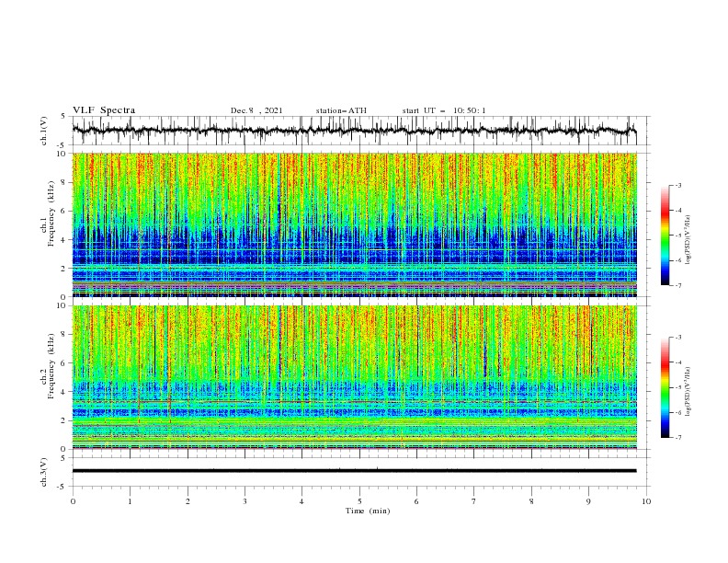The image size is (728, 563).
Task: Click time axis tick label "10"
Action: coord(646,501)
